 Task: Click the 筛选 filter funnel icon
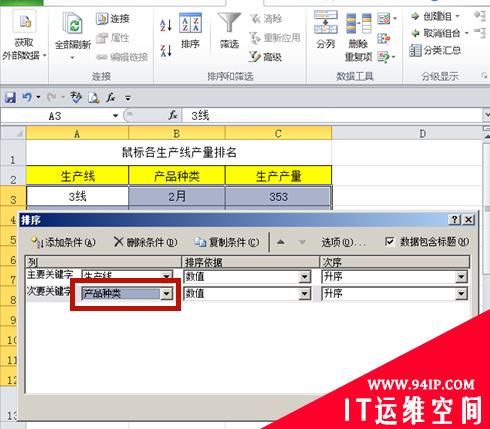click(229, 31)
